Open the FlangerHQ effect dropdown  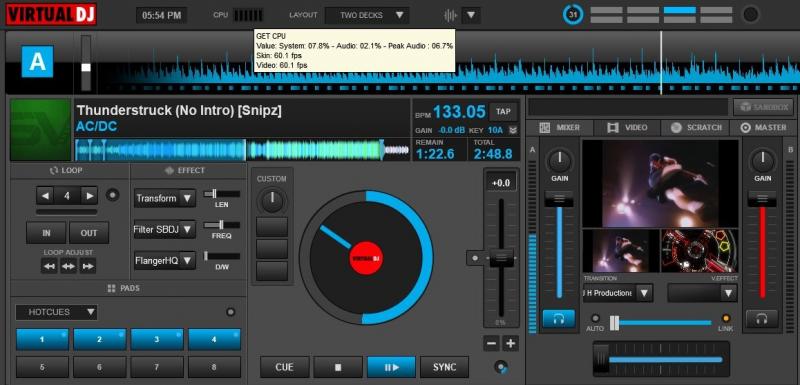(x=165, y=261)
